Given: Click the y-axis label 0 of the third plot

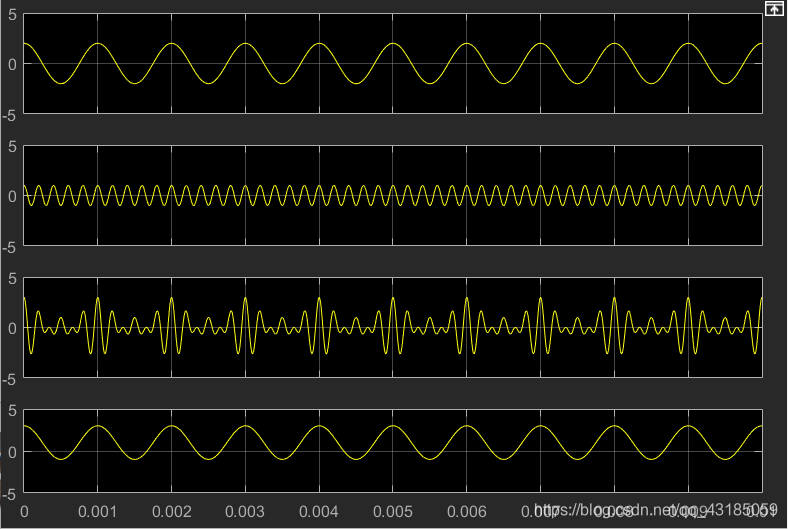Looking at the screenshot, I should point(12,328).
